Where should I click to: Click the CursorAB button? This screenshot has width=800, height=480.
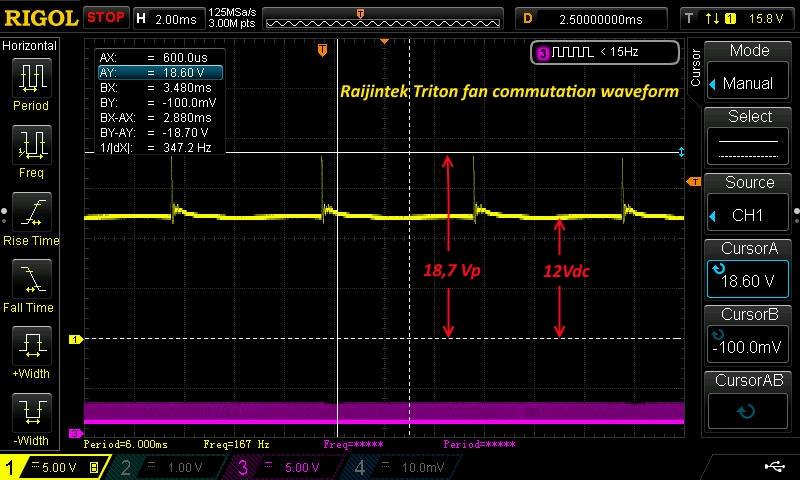pyautogui.click(x=747, y=411)
